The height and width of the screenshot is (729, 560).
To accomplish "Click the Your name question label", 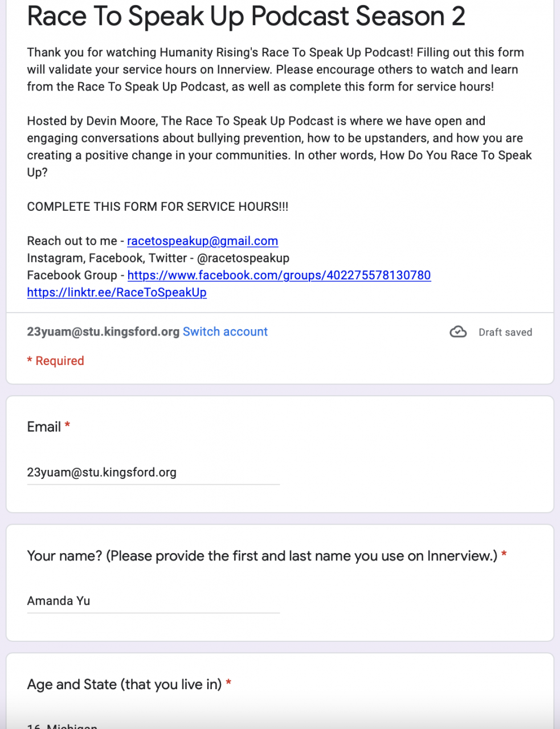I will point(262,556).
